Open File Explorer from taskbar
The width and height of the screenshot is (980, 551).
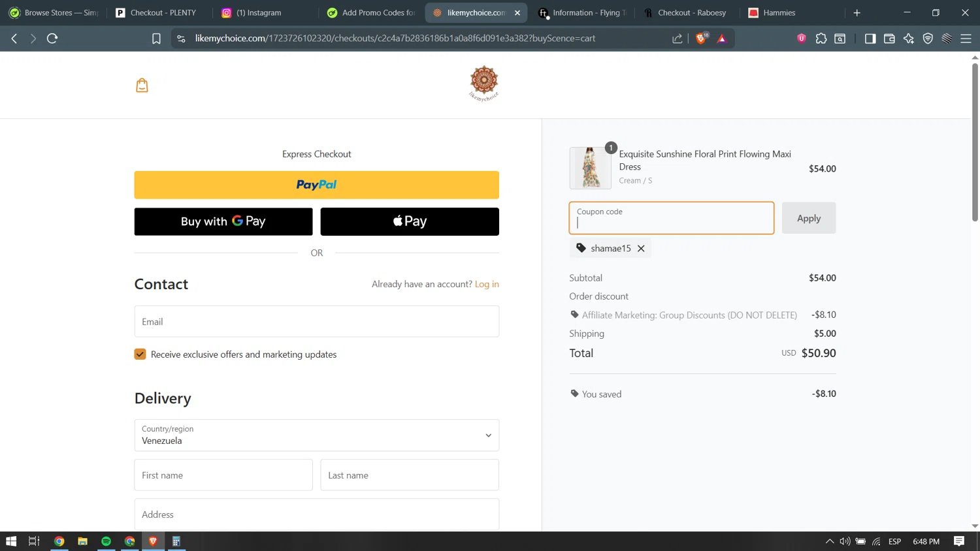[x=82, y=541]
